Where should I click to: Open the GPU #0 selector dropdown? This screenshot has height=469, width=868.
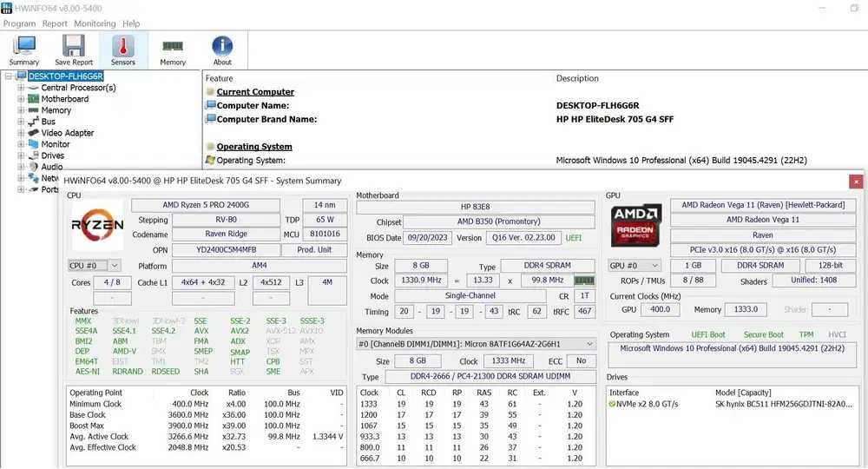[635, 266]
